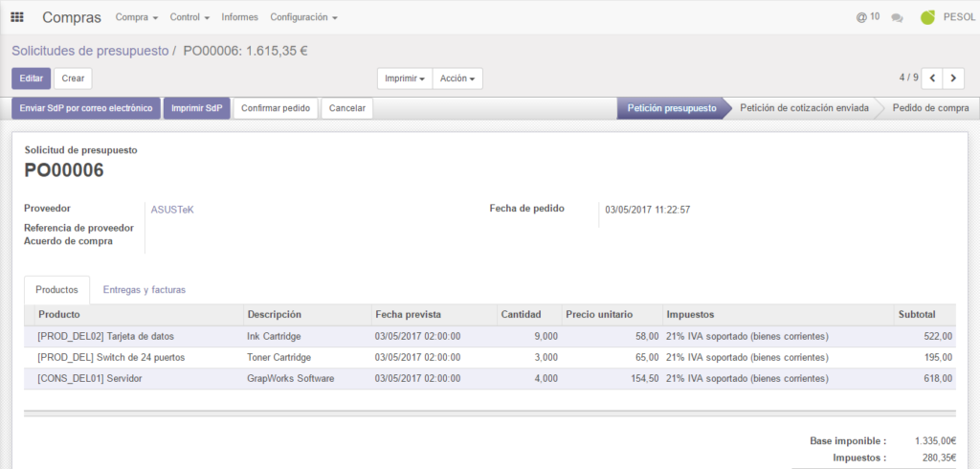This screenshot has height=469, width=980.
Task: Click the Crear button
Action: (x=73, y=78)
